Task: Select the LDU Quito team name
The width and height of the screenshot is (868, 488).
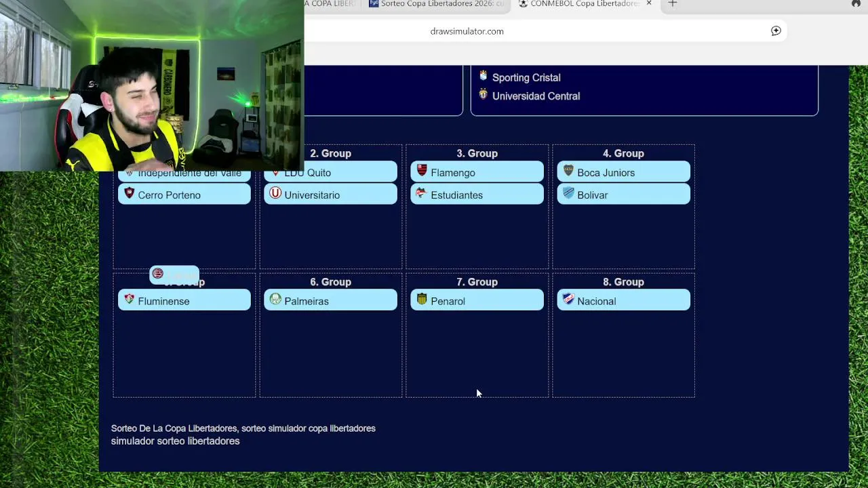Action: coord(307,173)
